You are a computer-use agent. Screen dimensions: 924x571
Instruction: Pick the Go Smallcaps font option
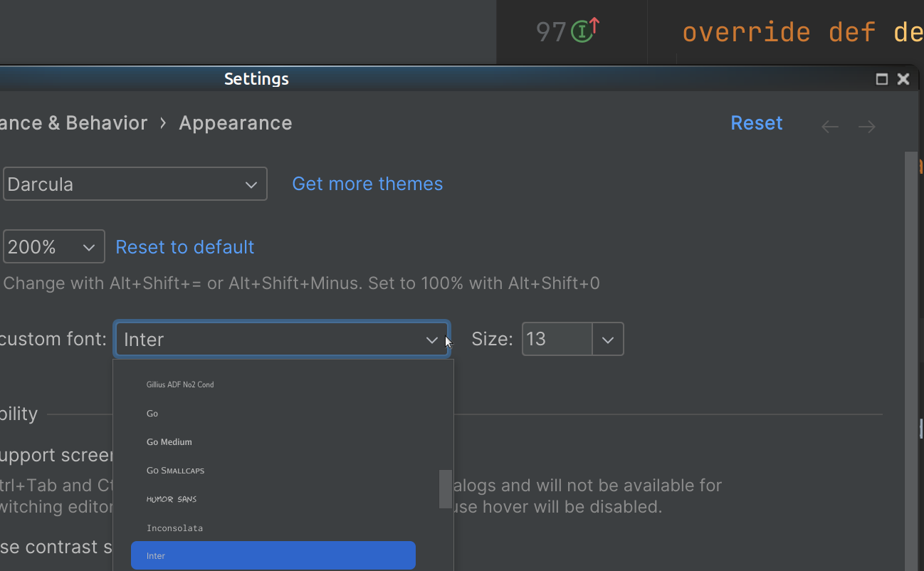tap(175, 471)
